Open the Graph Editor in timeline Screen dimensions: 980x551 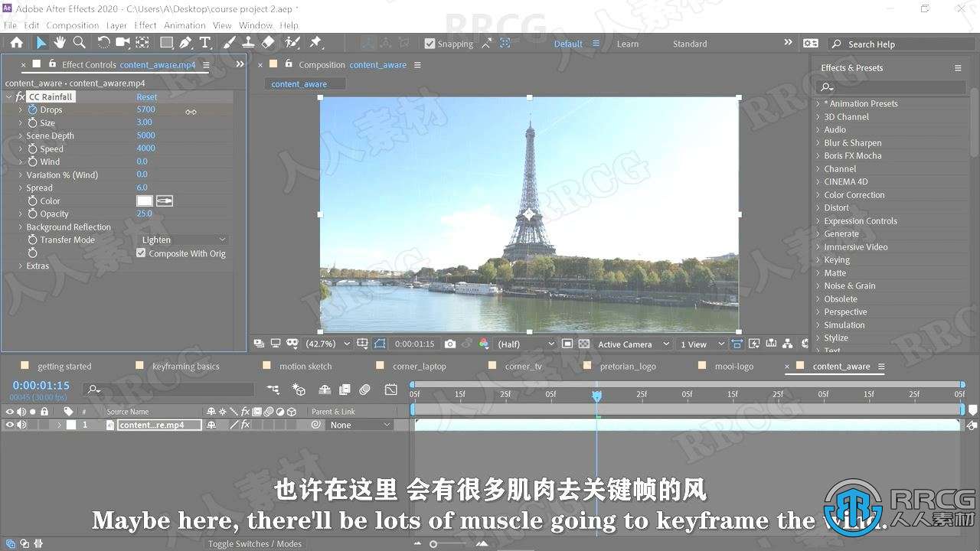(x=391, y=390)
